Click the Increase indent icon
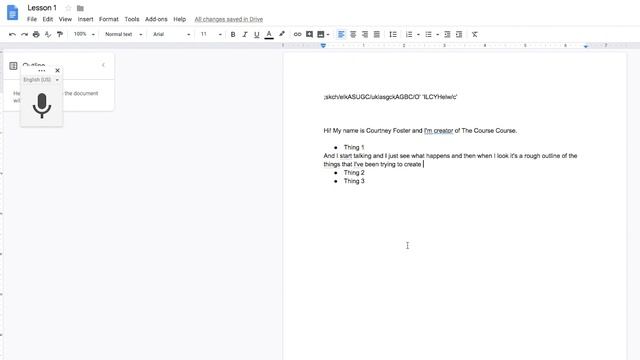This screenshot has height=360, width=640. pos(459,34)
